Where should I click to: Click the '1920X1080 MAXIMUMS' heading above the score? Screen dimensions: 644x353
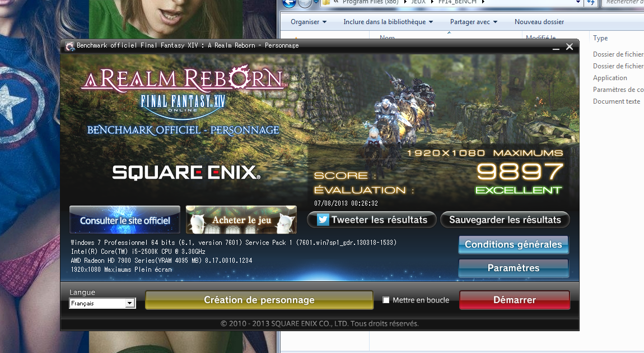pos(484,153)
